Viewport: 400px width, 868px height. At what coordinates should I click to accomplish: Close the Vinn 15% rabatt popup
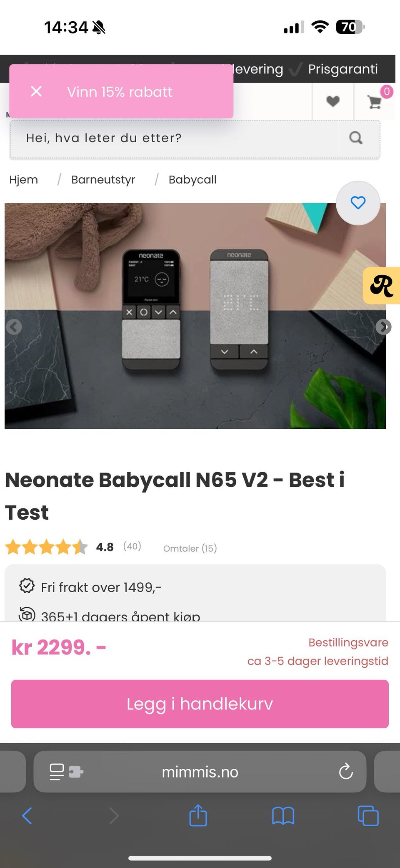36,91
